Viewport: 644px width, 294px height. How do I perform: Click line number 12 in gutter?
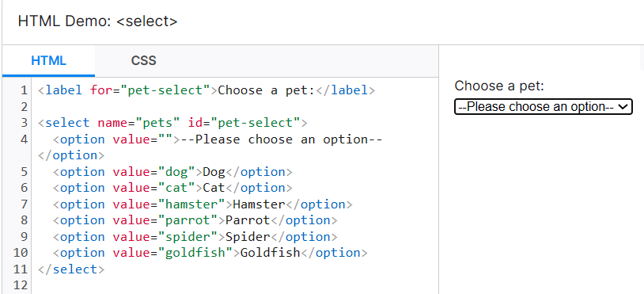tap(20, 285)
